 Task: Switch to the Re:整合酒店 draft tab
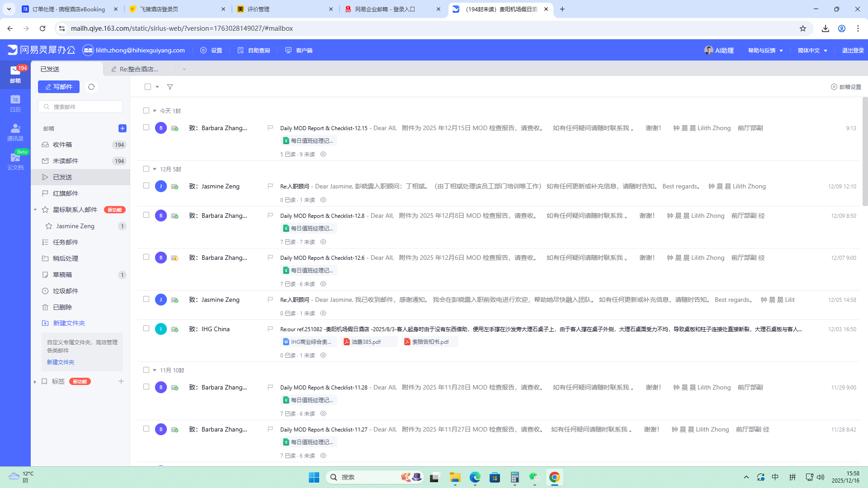[x=139, y=69]
